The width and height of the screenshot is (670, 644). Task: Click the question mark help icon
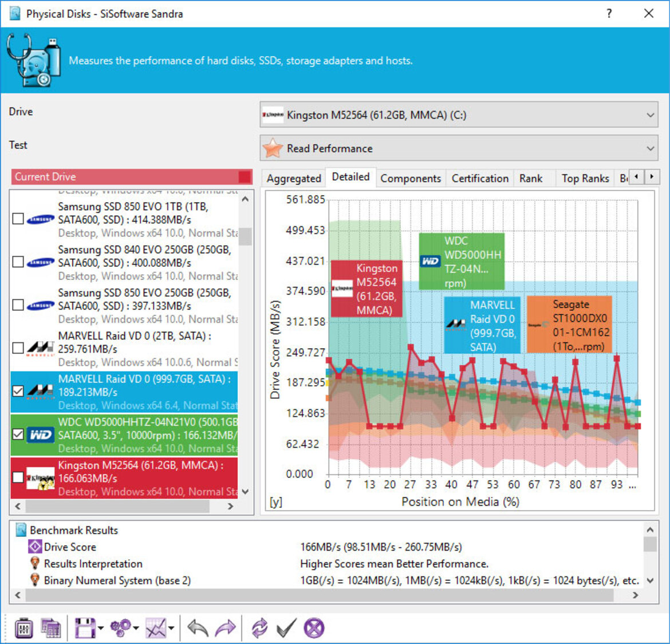click(609, 14)
